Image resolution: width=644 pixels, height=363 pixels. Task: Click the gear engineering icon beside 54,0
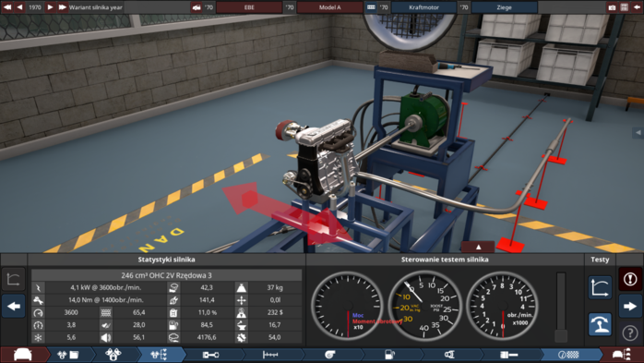pos(242,337)
